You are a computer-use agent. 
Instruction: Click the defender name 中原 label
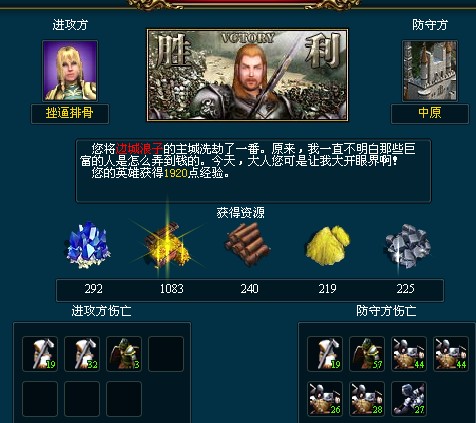(x=430, y=113)
